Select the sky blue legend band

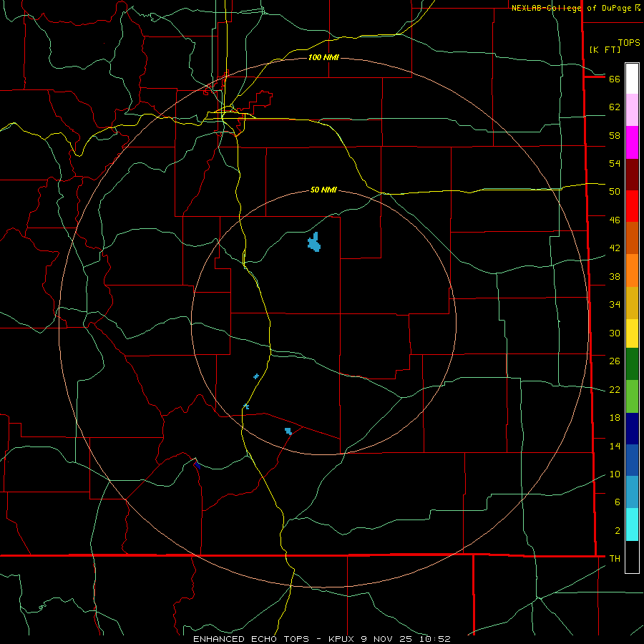pyautogui.click(x=632, y=492)
